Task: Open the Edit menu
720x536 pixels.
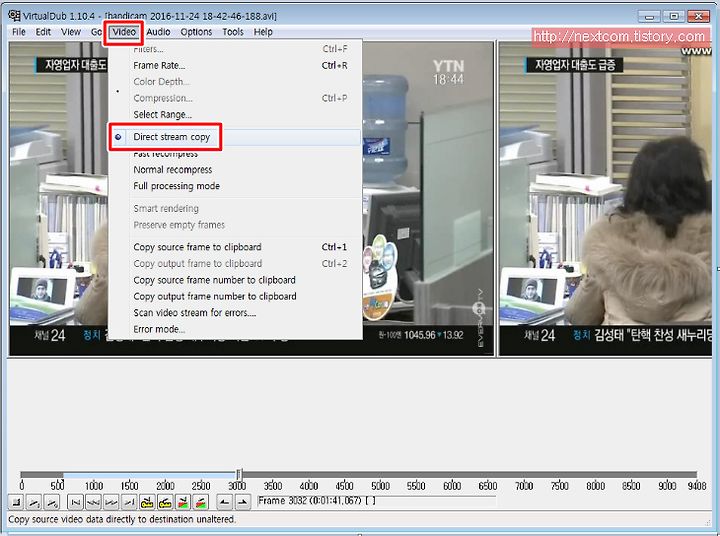Action: click(x=43, y=32)
